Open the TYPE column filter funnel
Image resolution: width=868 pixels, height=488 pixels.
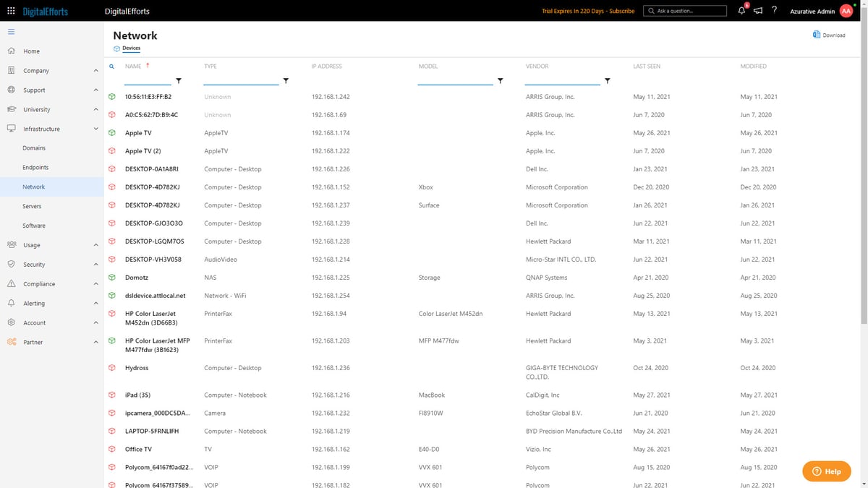point(286,81)
